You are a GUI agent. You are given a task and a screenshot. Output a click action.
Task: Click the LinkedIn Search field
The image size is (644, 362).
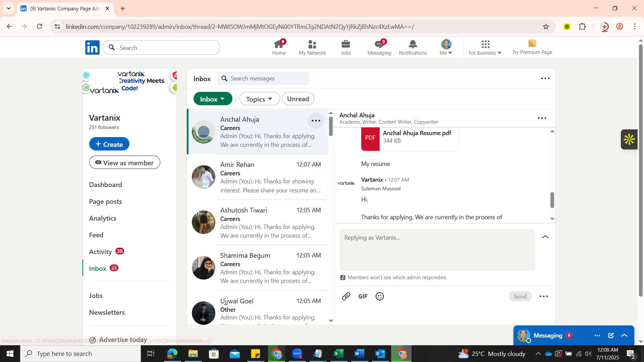click(161, 48)
